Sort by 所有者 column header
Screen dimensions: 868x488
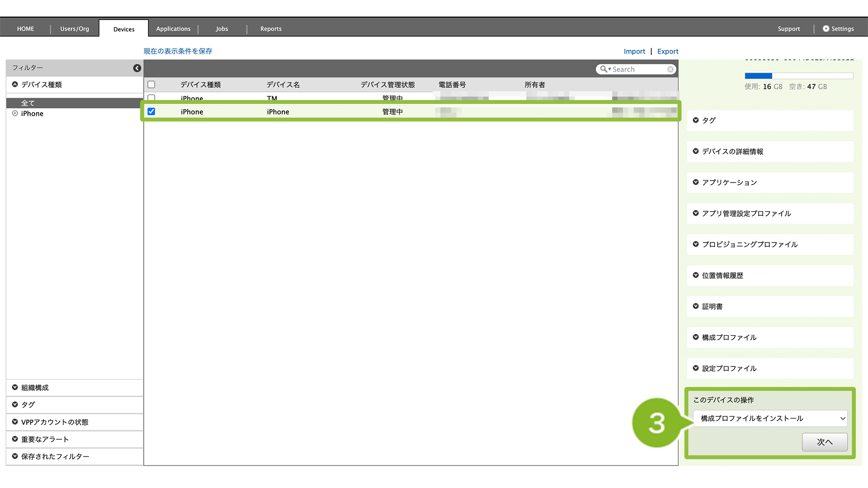(535, 84)
